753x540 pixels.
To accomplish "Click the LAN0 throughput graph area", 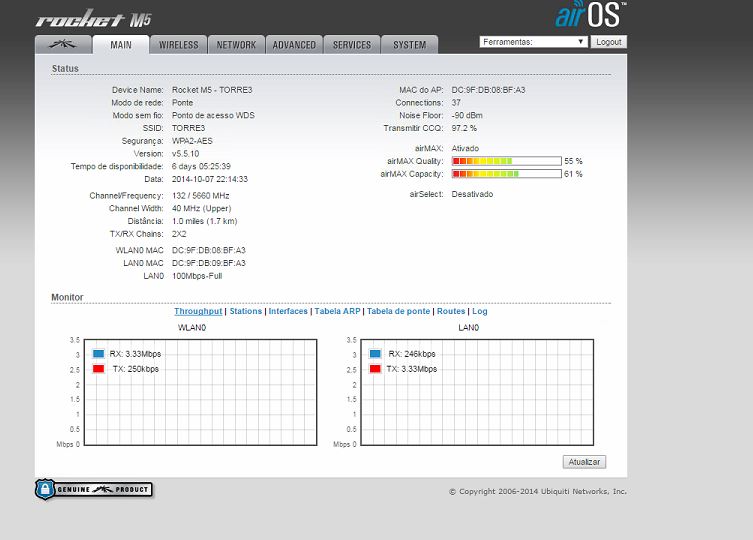I will tap(477, 393).
